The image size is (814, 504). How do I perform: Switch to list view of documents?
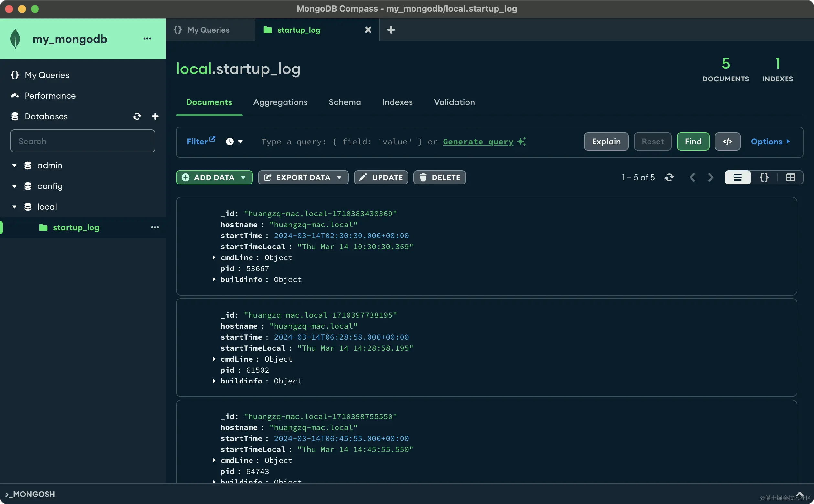[x=738, y=177]
